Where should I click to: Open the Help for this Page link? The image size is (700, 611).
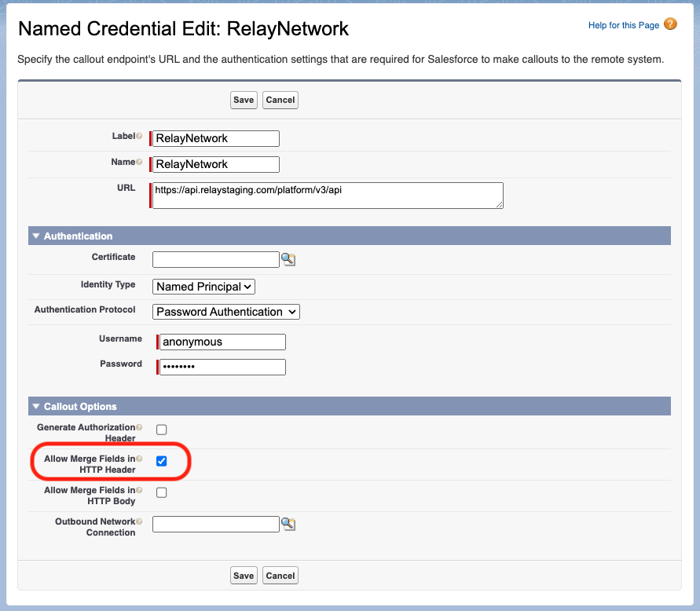pyautogui.click(x=625, y=25)
